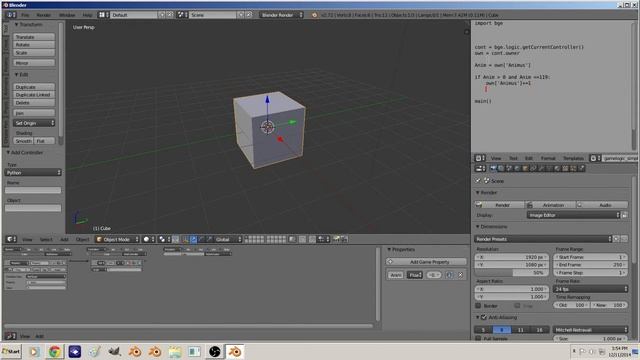
Task: Open the Float property type dropdown
Action: point(415,275)
